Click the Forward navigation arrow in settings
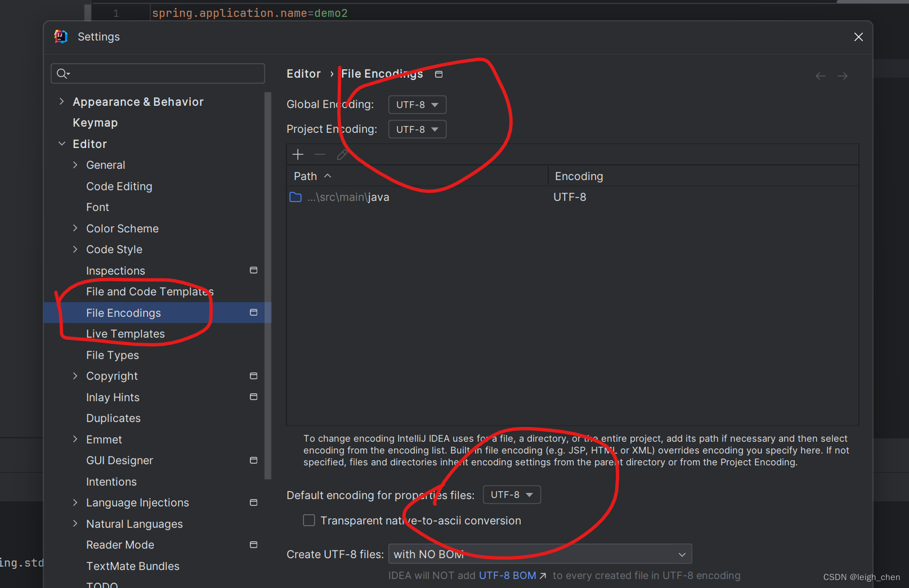 point(842,76)
